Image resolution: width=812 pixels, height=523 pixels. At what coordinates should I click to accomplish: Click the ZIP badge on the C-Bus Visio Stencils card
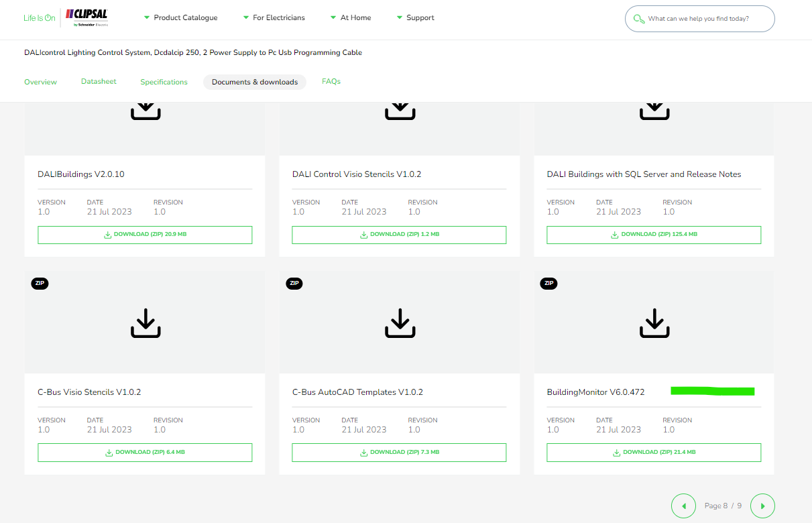(x=40, y=283)
